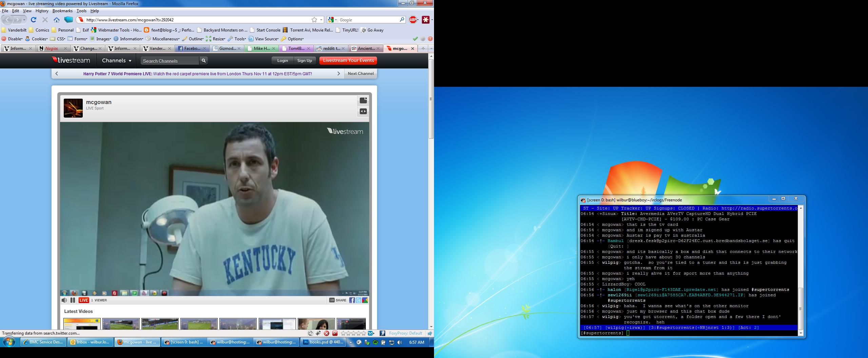Image resolution: width=868 pixels, height=358 pixels.
Task: Click the embed code icon
Action: click(363, 111)
